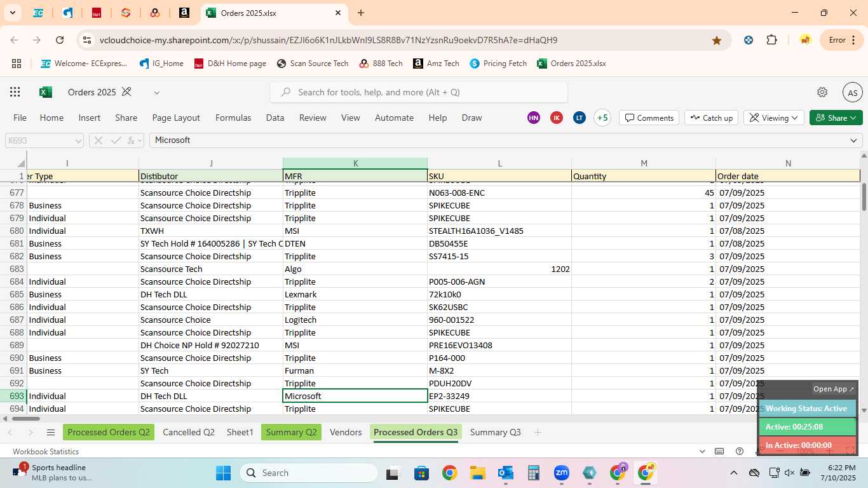Viewport: 868px width, 488px height.
Task: Open the Chrome extensions puzzle icon
Action: click(771, 40)
